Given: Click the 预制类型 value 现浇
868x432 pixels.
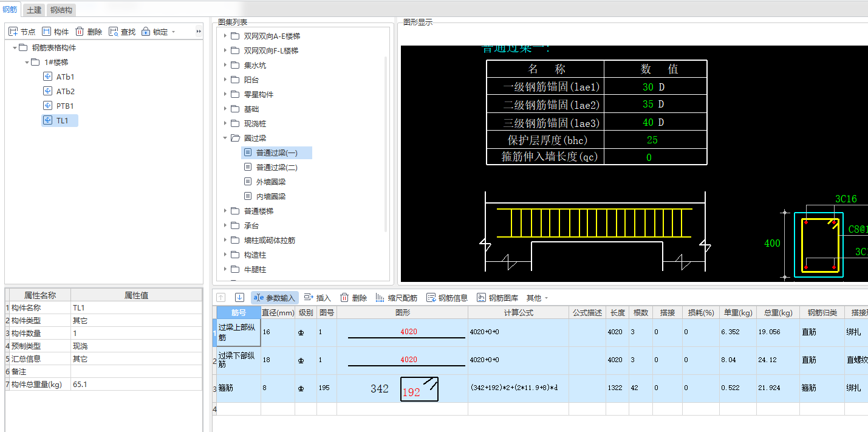Looking at the screenshot, I should (x=136, y=346).
